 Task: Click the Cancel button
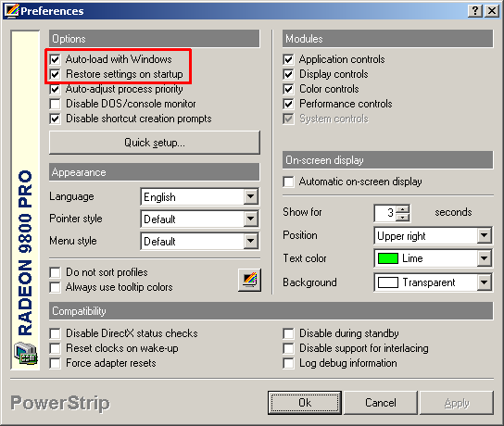click(x=381, y=403)
